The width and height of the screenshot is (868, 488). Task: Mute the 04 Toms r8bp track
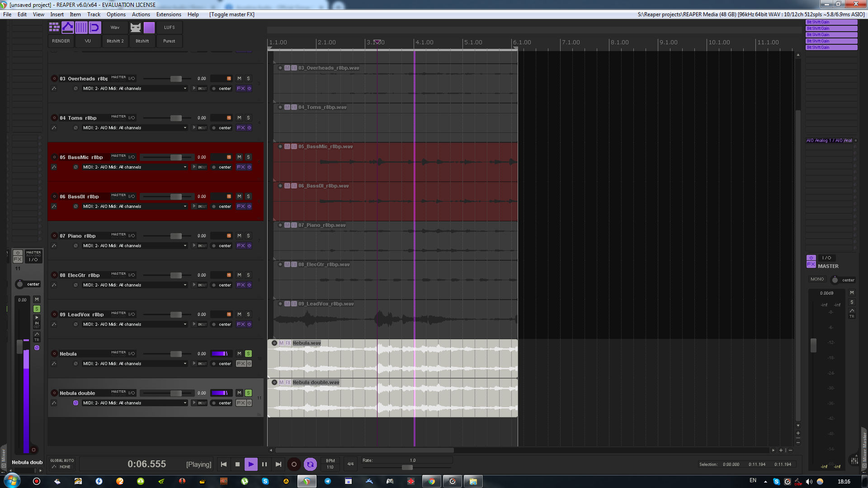[x=240, y=118]
